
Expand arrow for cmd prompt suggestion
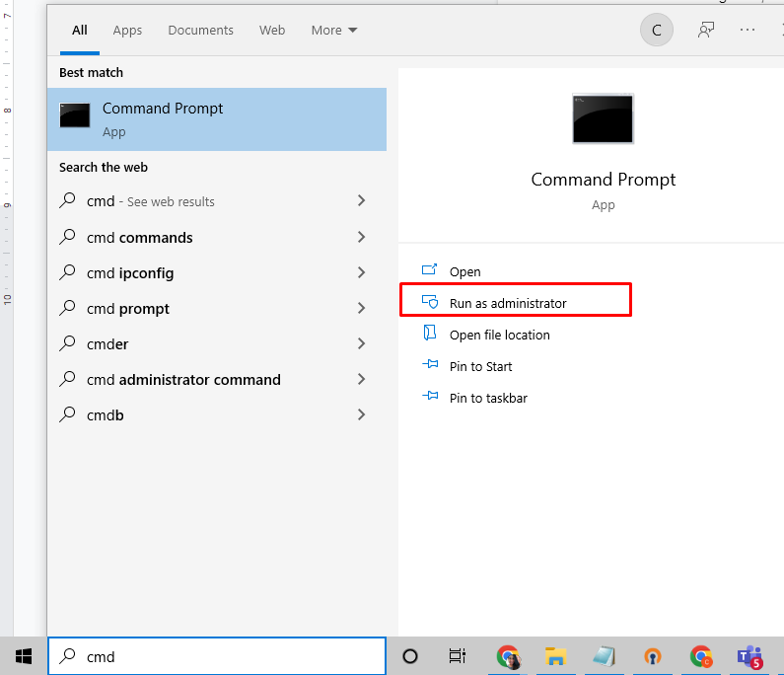tap(362, 308)
